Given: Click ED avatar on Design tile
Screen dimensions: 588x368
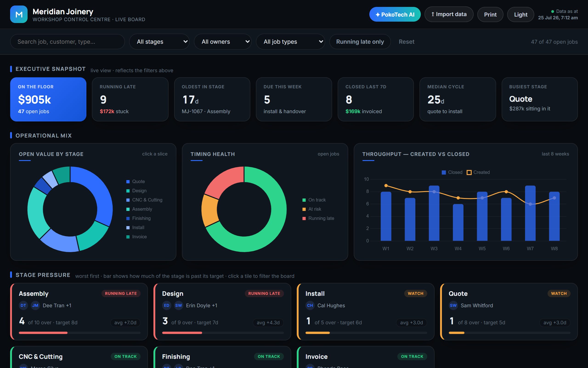Looking at the screenshot, I should pos(167,305).
